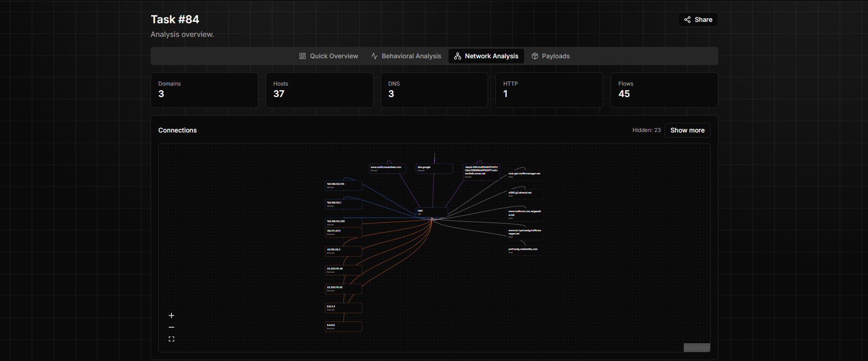Zoom in on the connections graph
The height and width of the screenshot is (361, 868).
[x=172, y=315]
